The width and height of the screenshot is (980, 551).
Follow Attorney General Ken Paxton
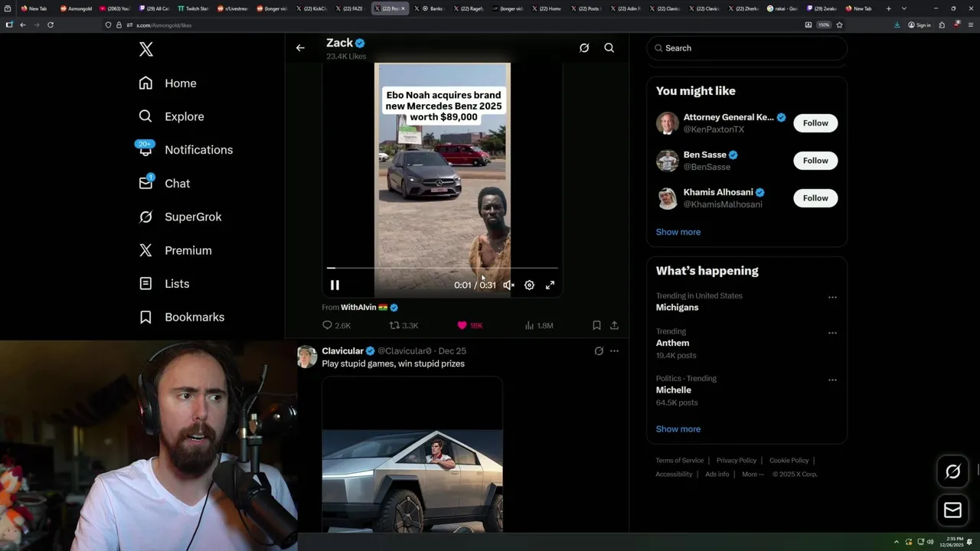pyautogui.click(x=815, y=122)
